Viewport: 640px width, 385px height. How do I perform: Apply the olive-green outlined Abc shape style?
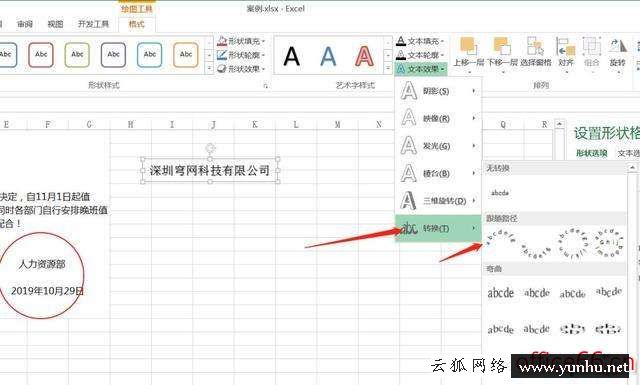pyautogui.click(x=77, y=55)
